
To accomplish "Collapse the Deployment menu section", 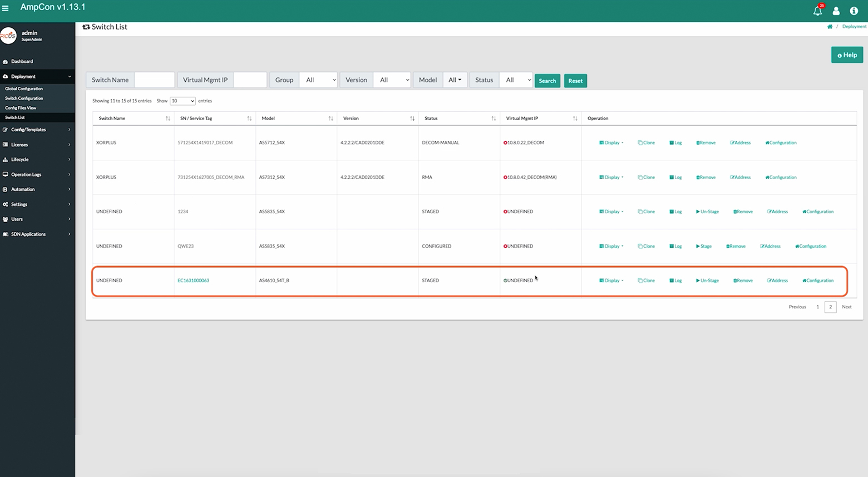I will [x=23, y=76].
